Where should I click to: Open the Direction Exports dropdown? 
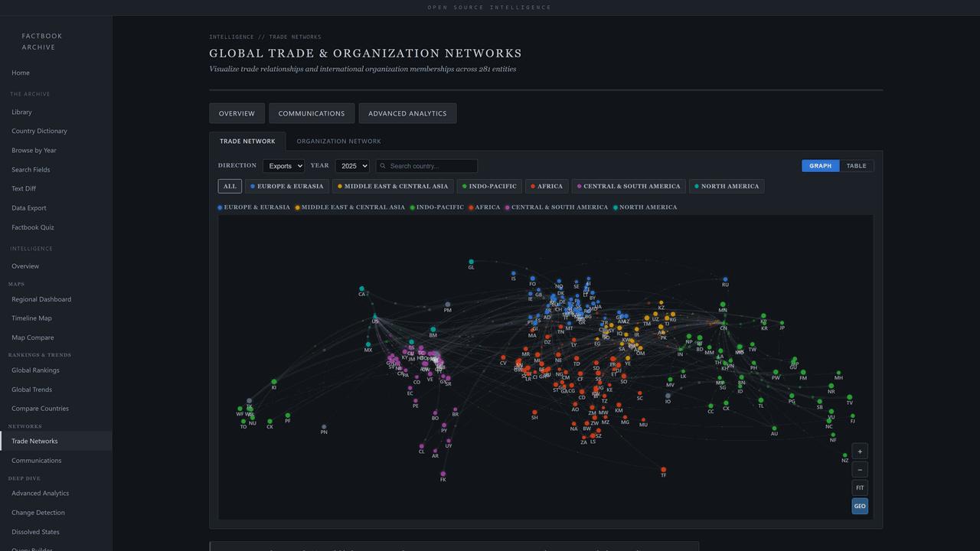pos(283,166)
